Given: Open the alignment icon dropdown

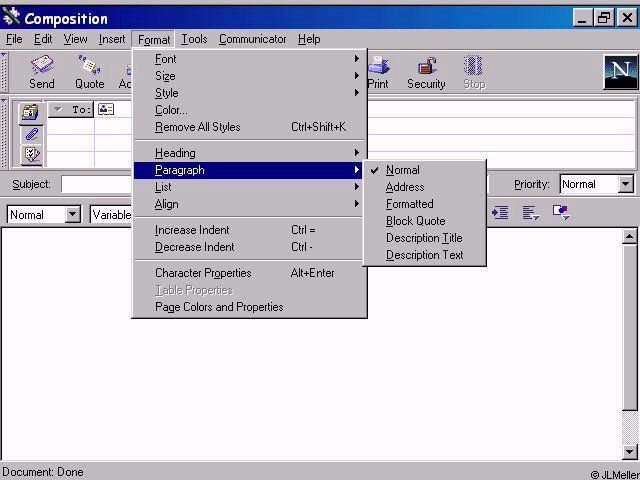Looking at the screenshot, I should (531, 212).
